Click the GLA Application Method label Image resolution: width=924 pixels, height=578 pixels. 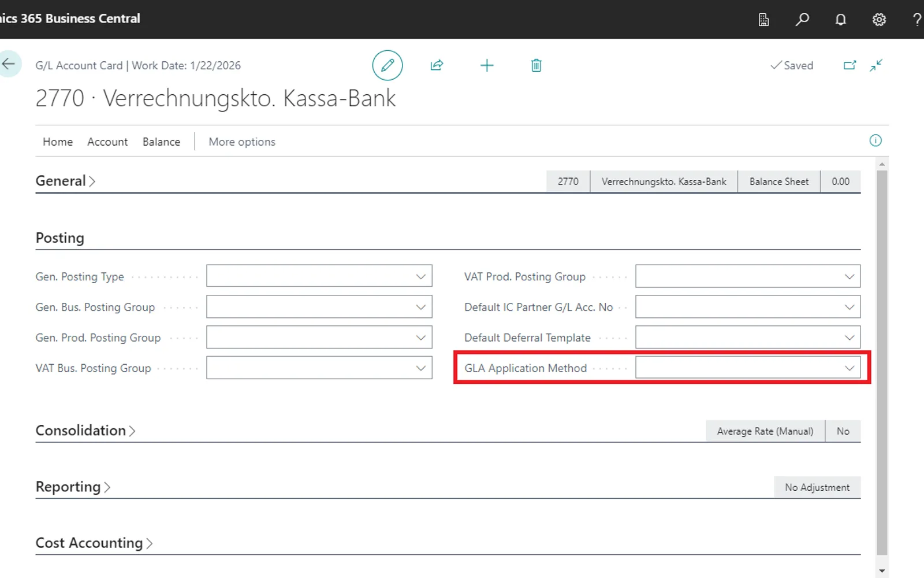(526, 368)
